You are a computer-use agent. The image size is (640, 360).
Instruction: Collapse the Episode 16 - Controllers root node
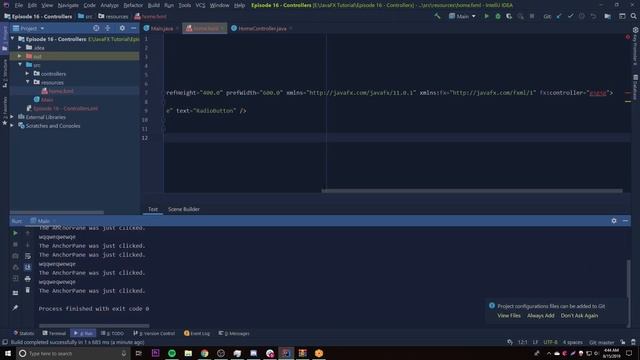click(x=13, y=39)
